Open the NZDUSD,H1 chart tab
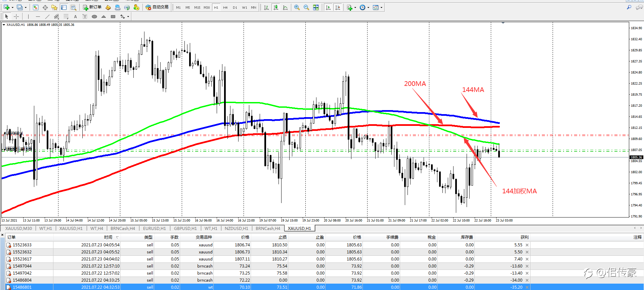This screenshot has width=644, height=290. [x=237, y=228]
